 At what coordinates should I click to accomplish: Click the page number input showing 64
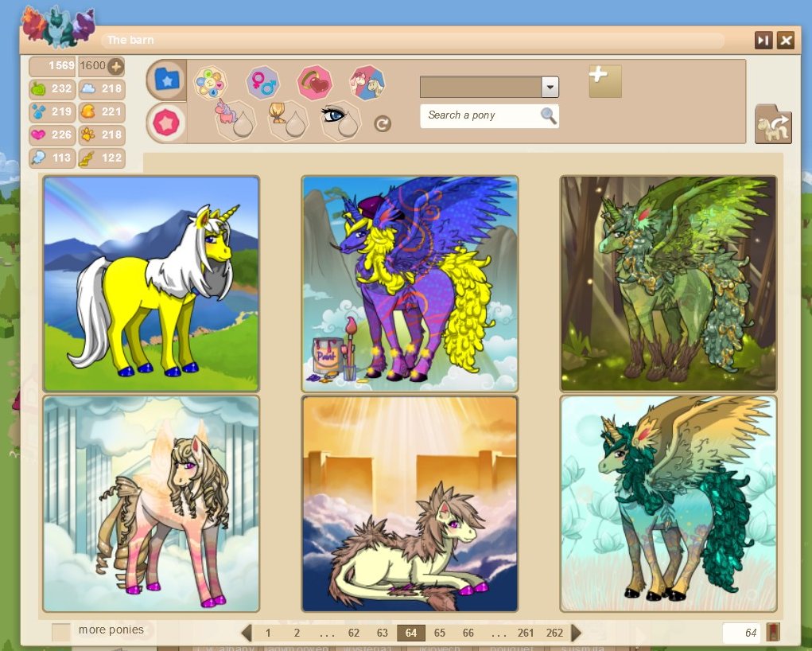coord(741,633)
